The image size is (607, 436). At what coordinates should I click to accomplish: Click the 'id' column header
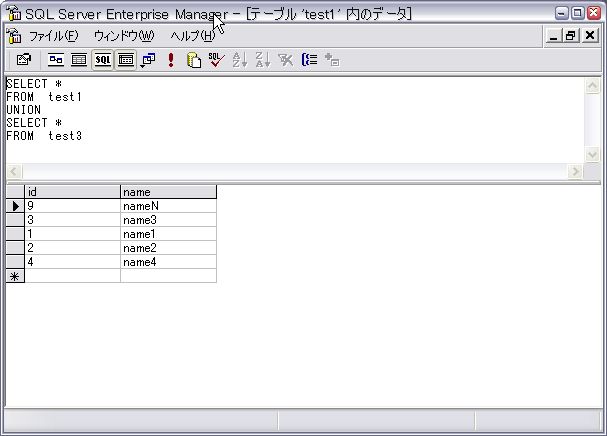tap(72, 191)
